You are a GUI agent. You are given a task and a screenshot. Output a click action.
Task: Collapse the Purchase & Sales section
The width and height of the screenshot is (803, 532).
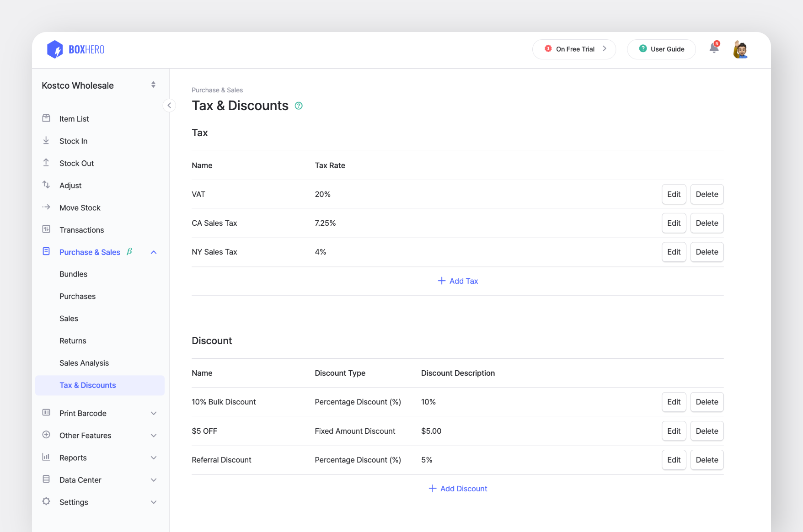[154, 252]
